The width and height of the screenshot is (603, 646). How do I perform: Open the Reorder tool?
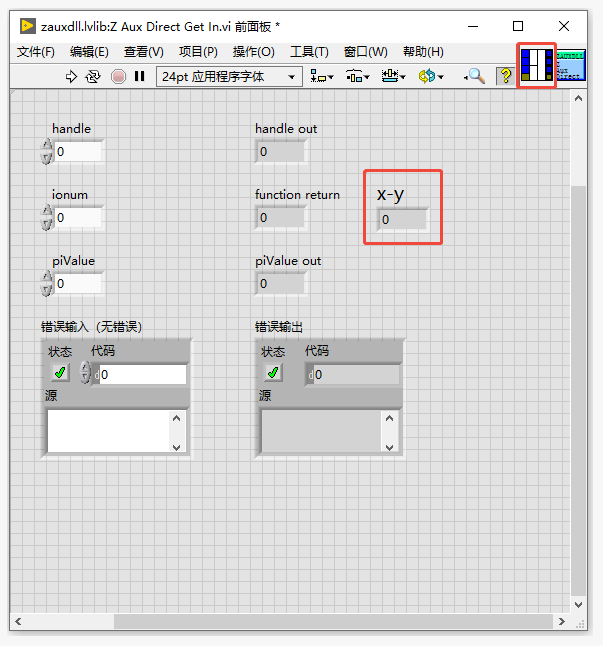(x=430, y=76)
